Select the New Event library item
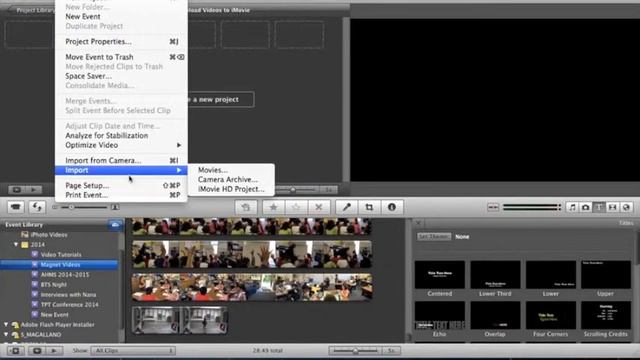The width and height of the screenshot is (640, 360). [54, 315]
